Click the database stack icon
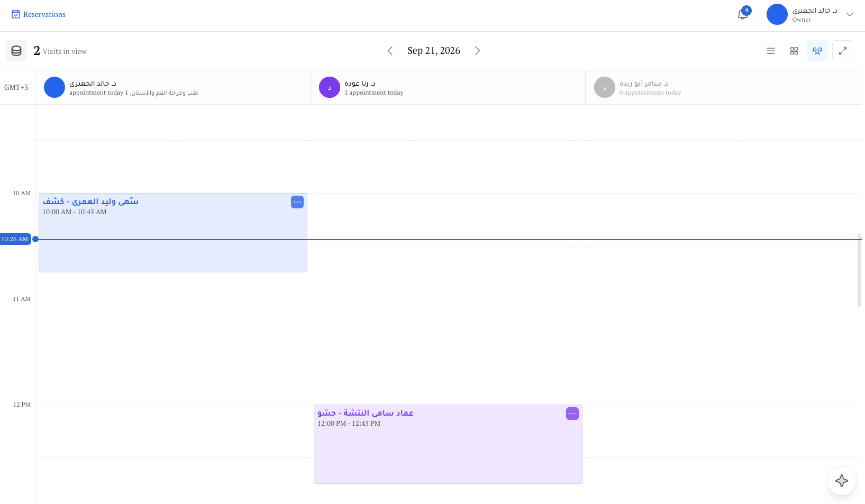 16,51
